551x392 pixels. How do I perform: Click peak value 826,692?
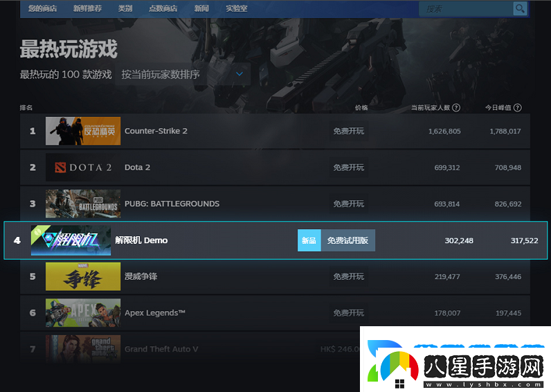pos(508,204)
